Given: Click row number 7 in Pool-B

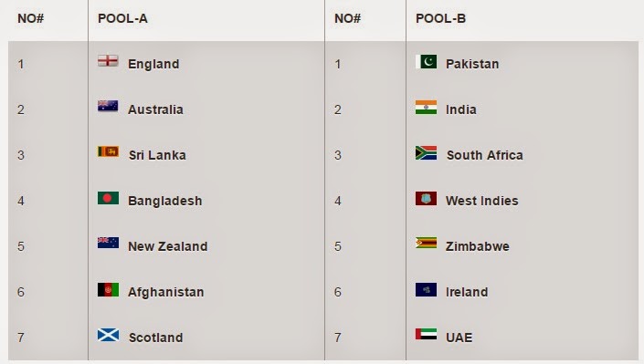Looking at the screenshot, I should point(337,338).
